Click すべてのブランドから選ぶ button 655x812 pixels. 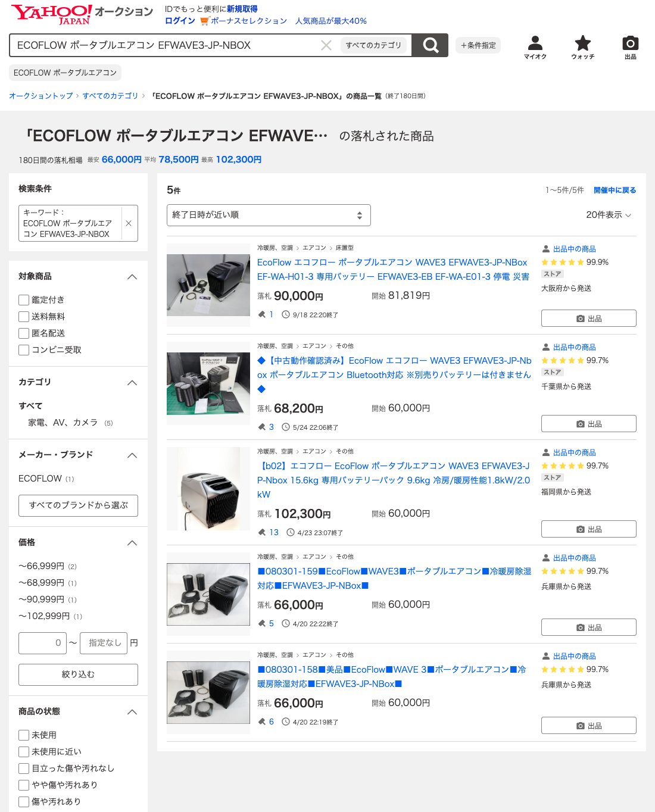(x=78, y=505)
